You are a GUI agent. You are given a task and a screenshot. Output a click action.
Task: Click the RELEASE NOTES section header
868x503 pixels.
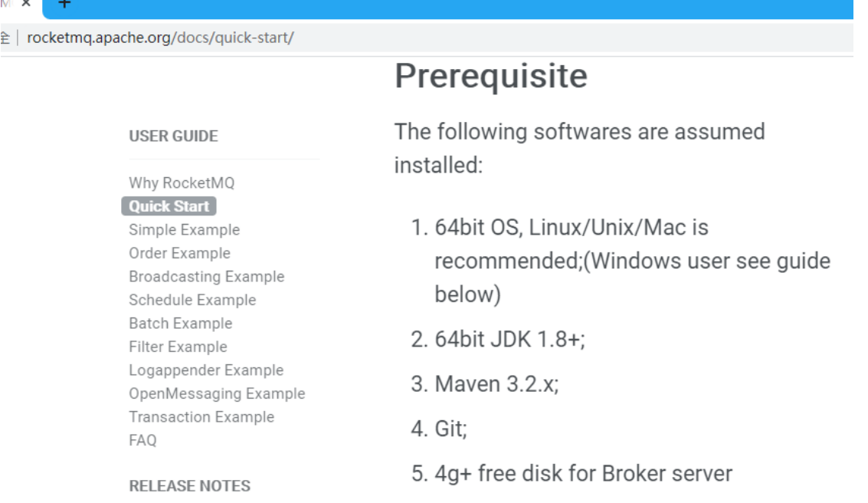[x=189, y=486]
